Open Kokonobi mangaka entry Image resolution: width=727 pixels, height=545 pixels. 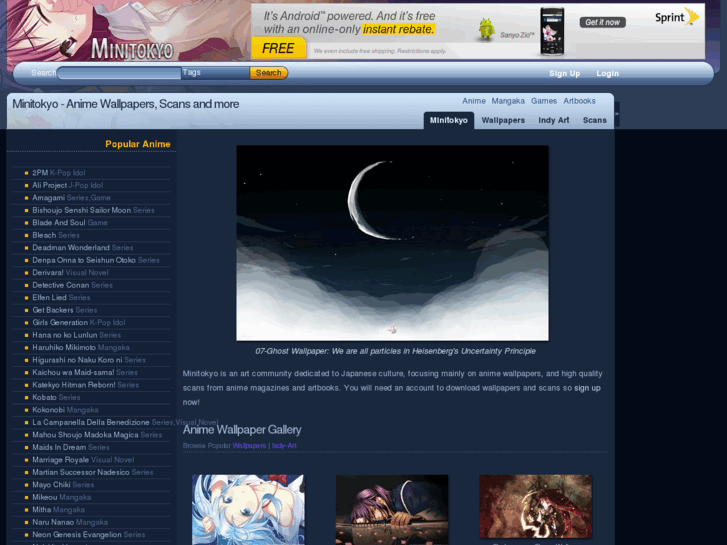point(49,410)
